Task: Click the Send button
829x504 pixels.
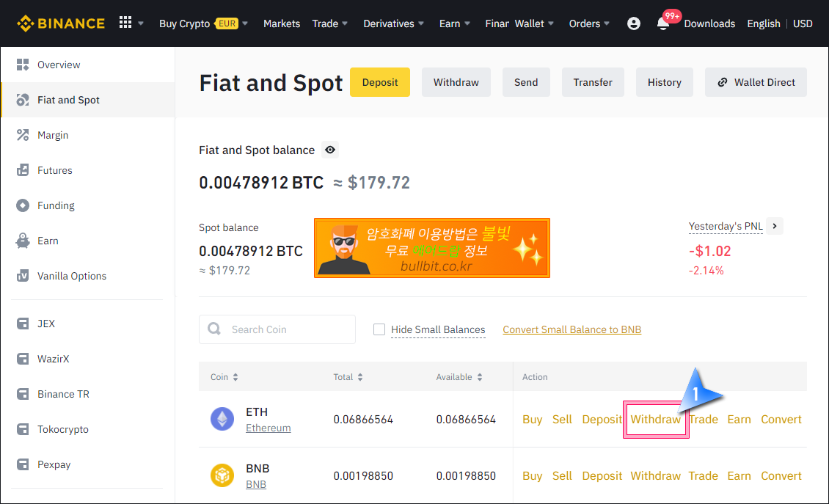Action: click(x=526, y=82)
